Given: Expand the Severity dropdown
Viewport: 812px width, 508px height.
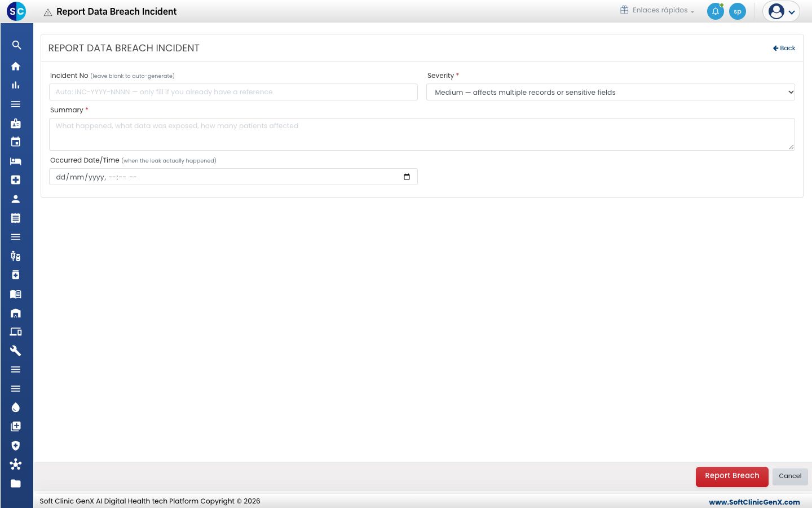Looking at the screenshot, I should coord(611,92).
